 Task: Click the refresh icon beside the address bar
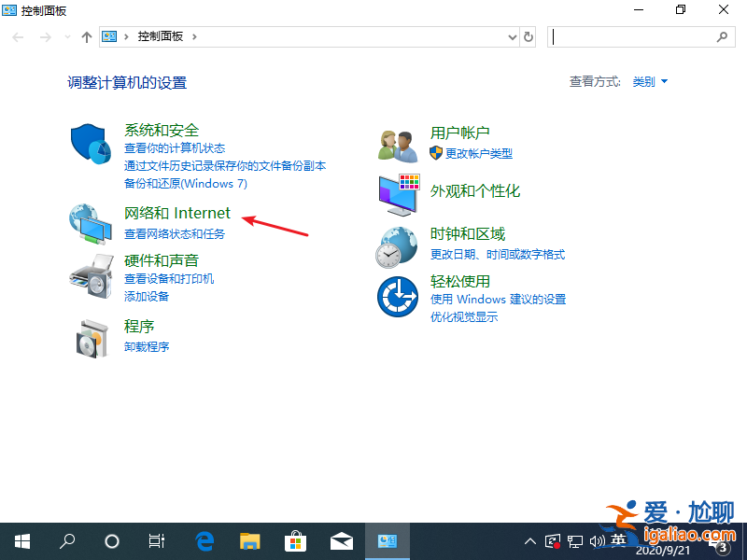click(x=529, y=36)
